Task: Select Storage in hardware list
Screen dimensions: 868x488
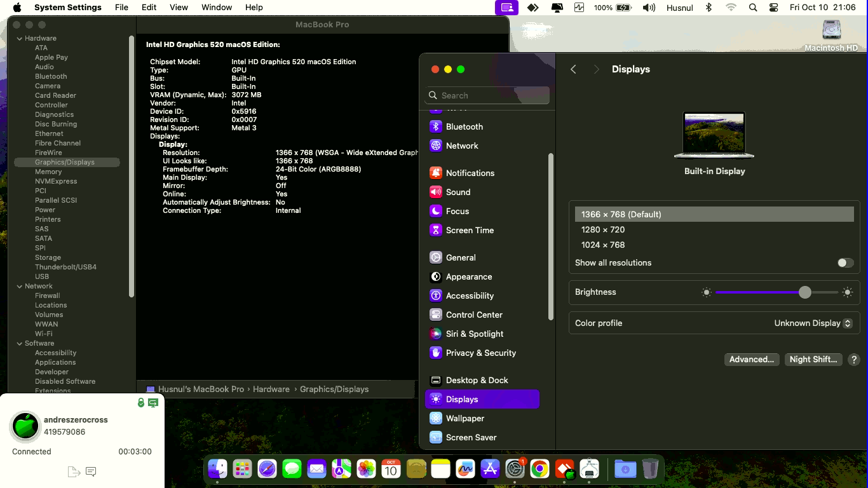Action: [x=48, y=257]
